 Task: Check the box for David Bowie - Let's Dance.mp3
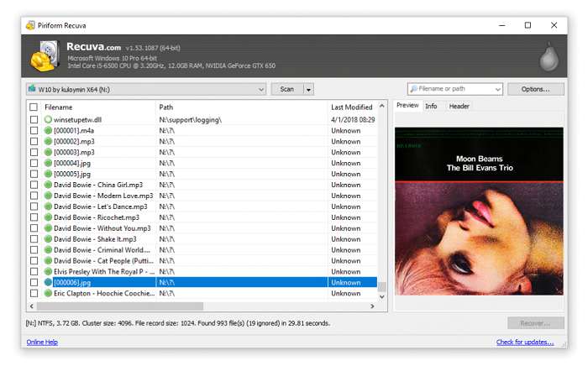[x=34, y=207]
